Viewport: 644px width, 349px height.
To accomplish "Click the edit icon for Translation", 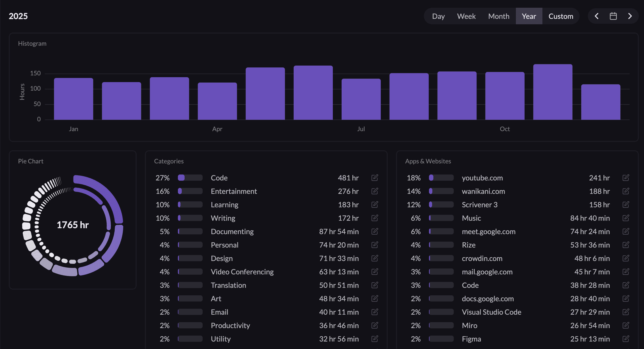I will [x=375, y=285].
